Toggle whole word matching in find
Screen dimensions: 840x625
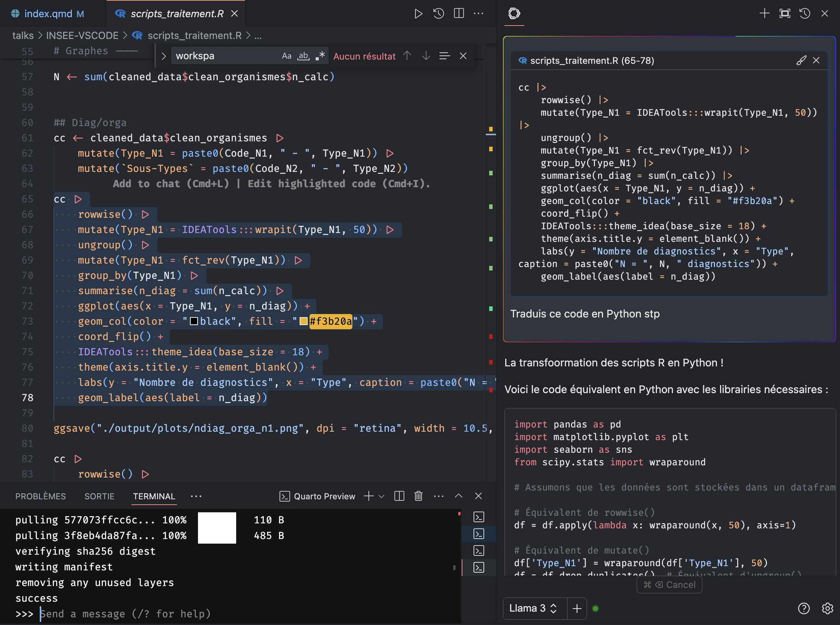(303, 56)
